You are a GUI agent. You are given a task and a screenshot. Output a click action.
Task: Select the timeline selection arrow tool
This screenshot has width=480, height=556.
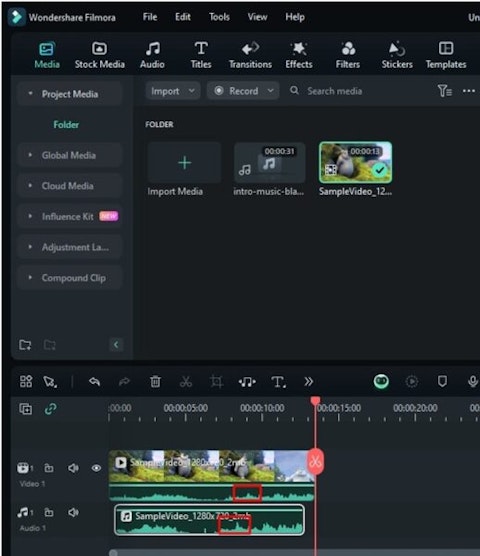tap(50, 382)
